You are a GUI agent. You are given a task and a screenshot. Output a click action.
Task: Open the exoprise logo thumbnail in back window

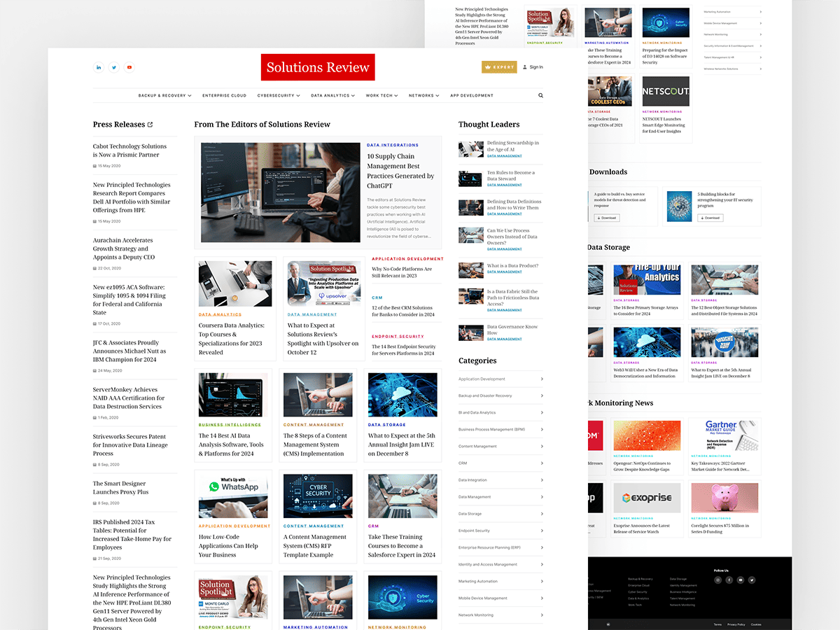coord(647,498)
